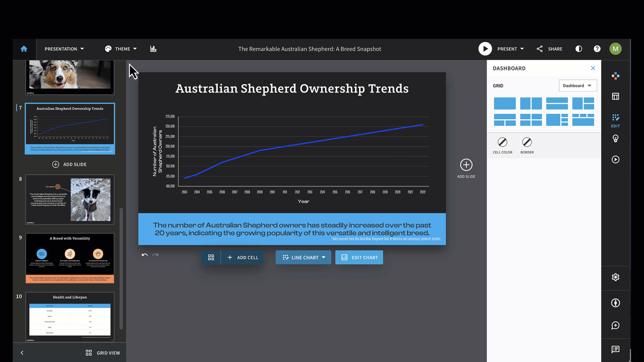
Task: Open the Line Chart type dropdown
Action: pyautogui.click(x=303, y=257)
